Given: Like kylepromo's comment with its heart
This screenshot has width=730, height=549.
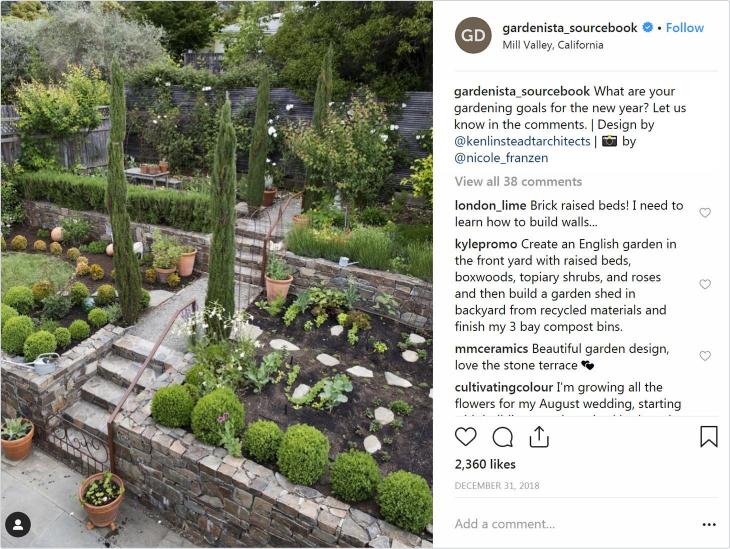Looking at the screenshot, I should coord(705,284).
